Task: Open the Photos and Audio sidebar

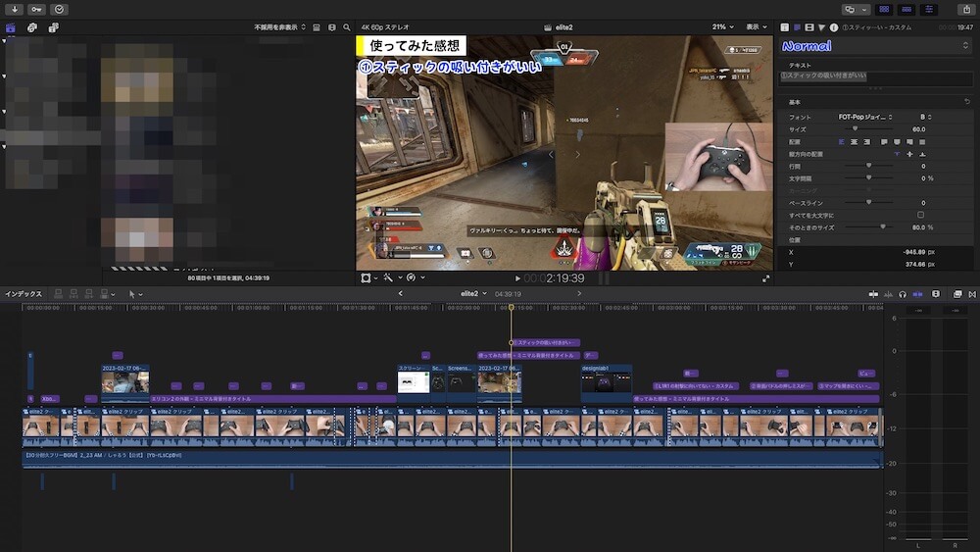Action: [x=32, y=27]
